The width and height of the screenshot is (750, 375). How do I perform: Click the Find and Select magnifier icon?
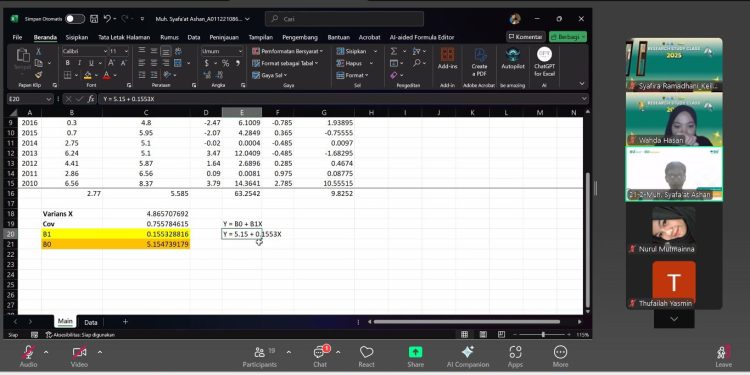[x=417, y=63]
